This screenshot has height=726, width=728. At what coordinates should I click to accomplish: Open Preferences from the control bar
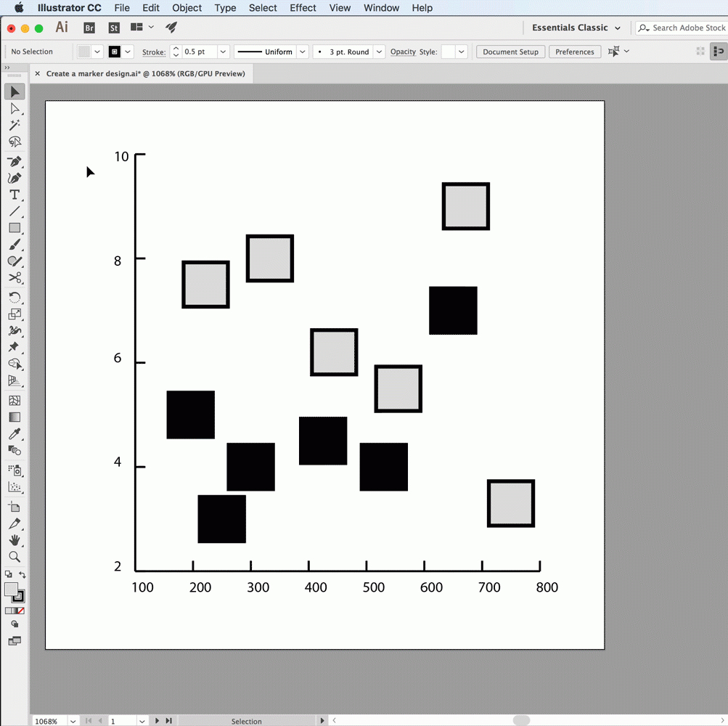[575, 52]
